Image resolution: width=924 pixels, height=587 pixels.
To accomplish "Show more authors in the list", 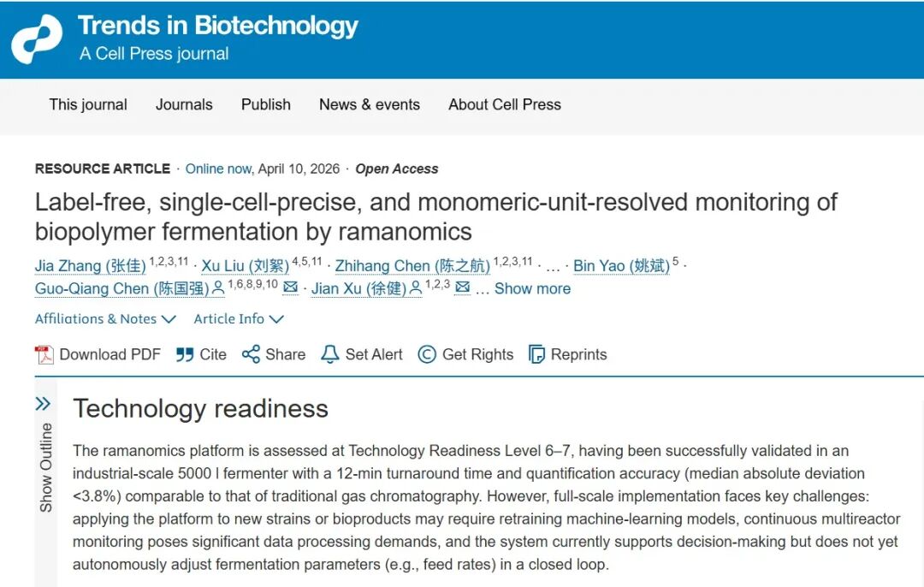I will click(532, 288).
